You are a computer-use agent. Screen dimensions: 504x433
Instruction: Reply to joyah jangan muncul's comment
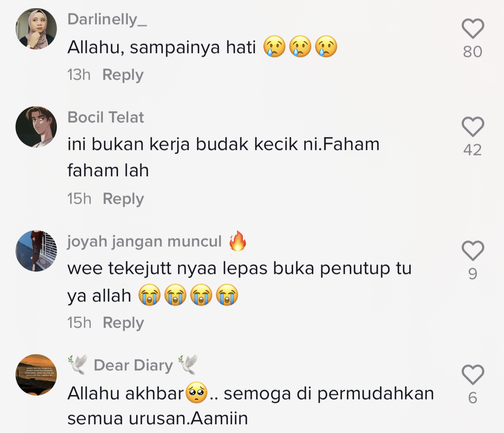pyautogui.click(x=124, y=323)
